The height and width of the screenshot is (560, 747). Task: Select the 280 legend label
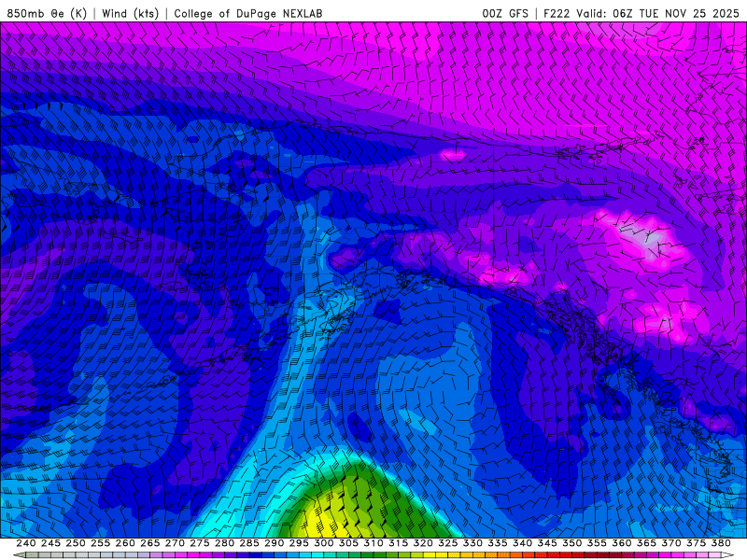click(224, 543)
